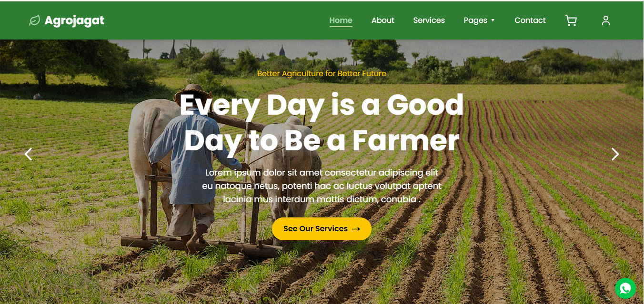Open the user account icon
The height and width of the screenshot is (304, 644).
coord(605,20)
